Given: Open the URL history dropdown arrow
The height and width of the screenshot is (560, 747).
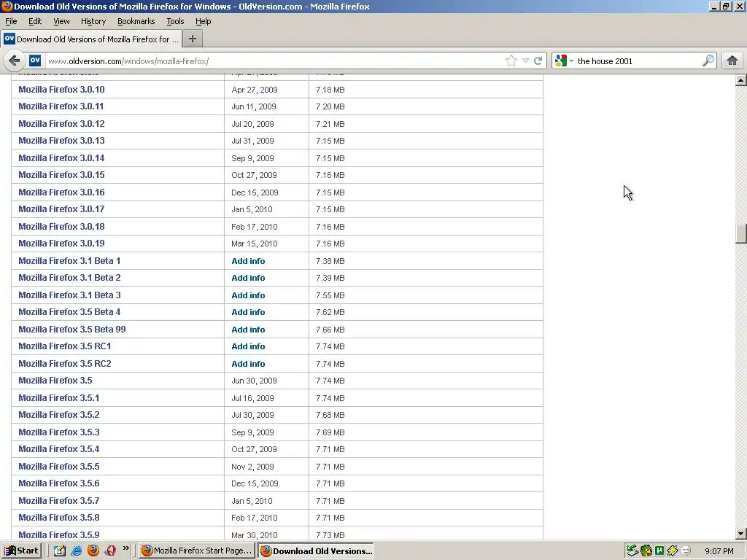Looking at the screenshot, I should (x=525, y=61).
